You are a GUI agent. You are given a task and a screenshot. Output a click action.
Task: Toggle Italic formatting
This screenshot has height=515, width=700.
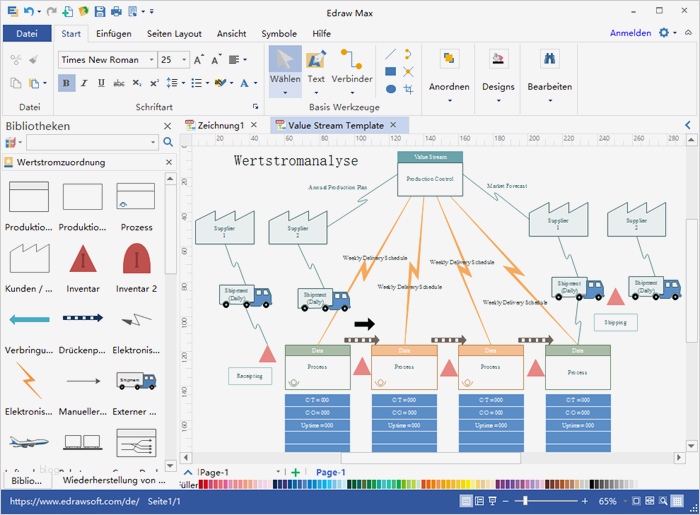pyautogui.click(x=84, y=83)
